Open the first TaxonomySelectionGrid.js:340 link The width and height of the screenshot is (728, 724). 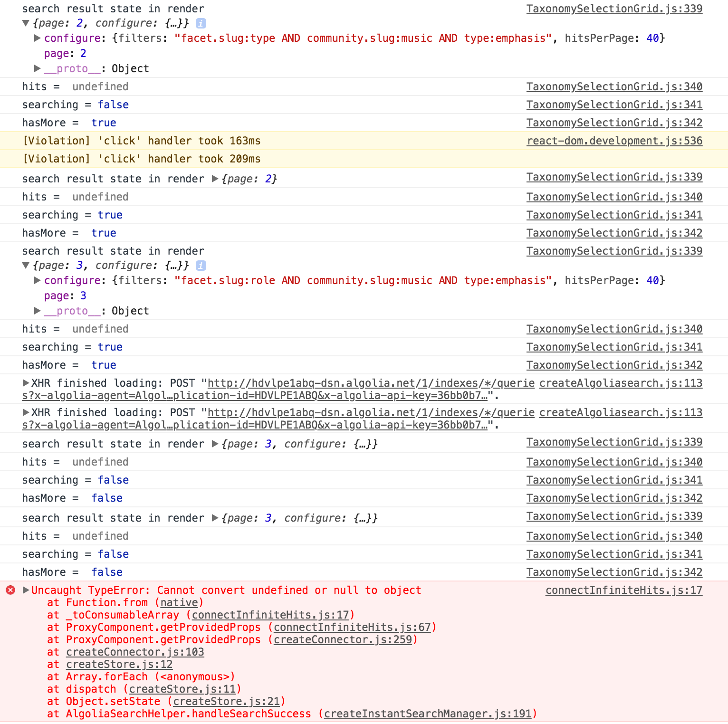(x=614, y=86)
